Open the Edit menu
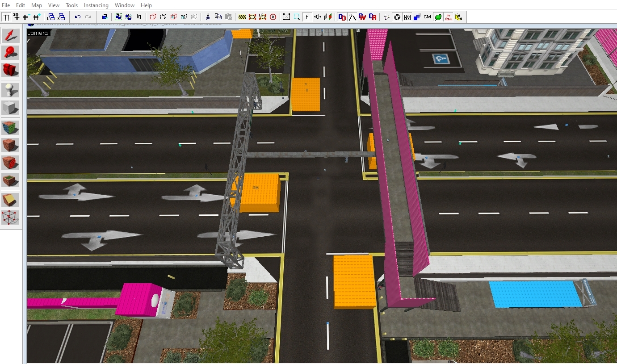This screenshot has width=617, height=364. (21, 5)
